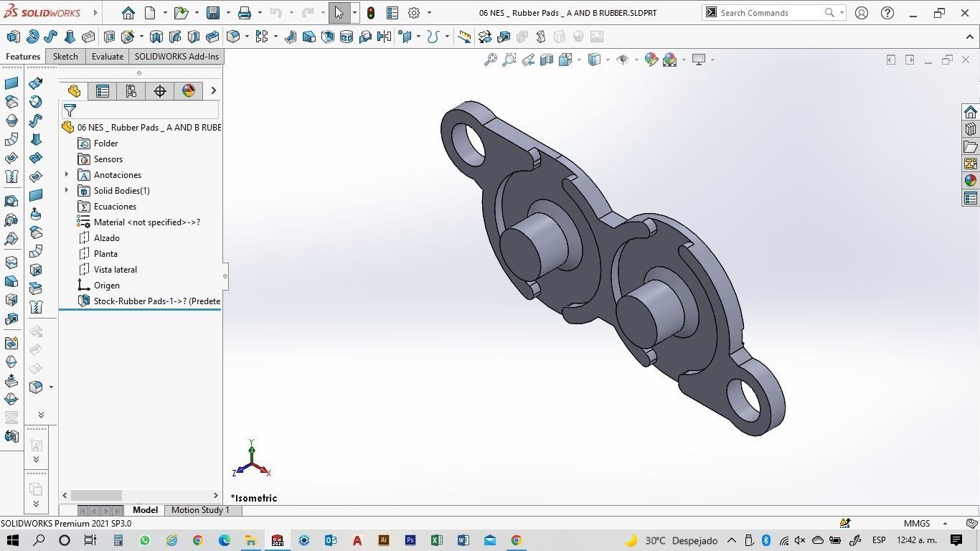The height and width of the screenshot is (551, 980).
Task: Click the FeatureManager filter field
Action: pos(140,110)
